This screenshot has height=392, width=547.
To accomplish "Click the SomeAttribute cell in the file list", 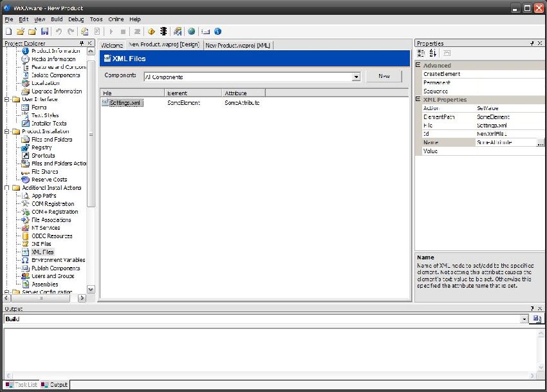I will 242,102.
